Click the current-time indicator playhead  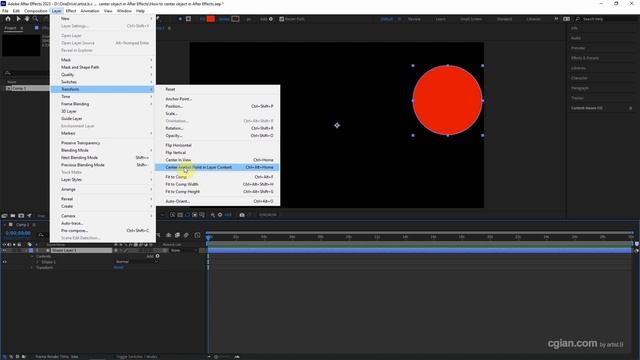[209, 237]
